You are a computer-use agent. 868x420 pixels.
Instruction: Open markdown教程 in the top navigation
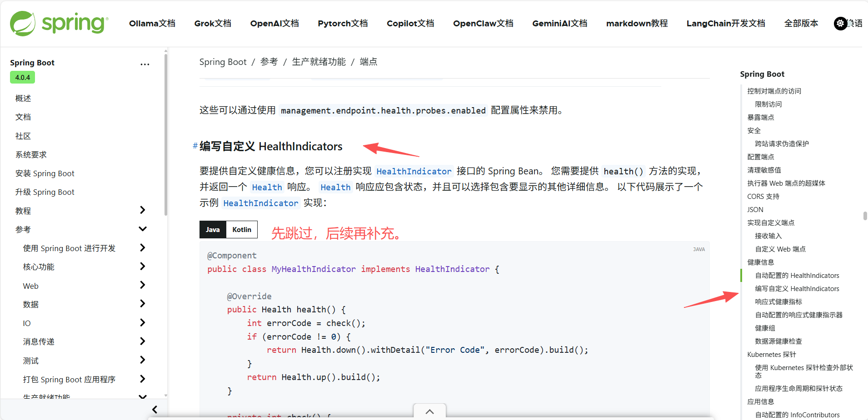tap(637, 23)
